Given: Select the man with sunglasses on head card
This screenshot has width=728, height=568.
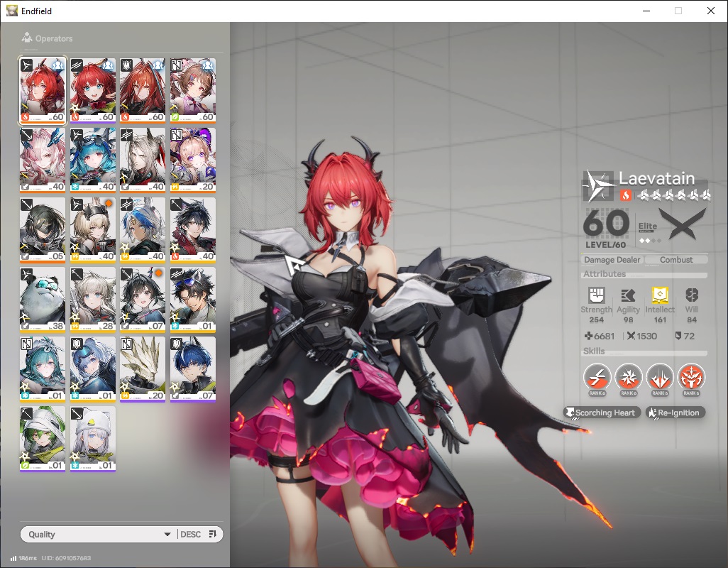Looking at the screenshot, I should (x=193, y=300).
